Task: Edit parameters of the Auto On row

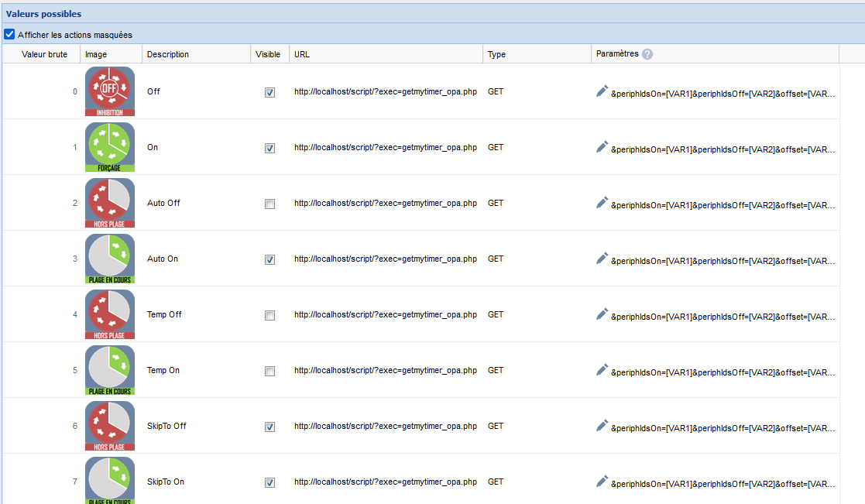Action: pos(602,259)
